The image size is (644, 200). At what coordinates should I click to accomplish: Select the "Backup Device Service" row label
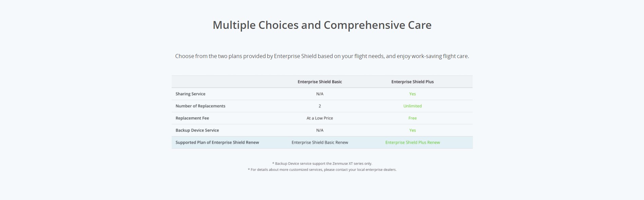pyautogui.click(x=197, y=130)
